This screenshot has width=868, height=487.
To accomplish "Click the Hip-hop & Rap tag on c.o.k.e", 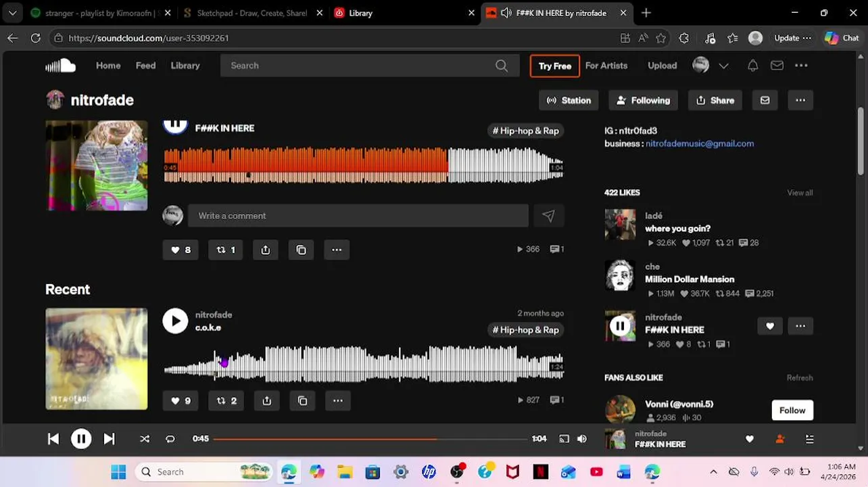I will click(x=526, y=330).
